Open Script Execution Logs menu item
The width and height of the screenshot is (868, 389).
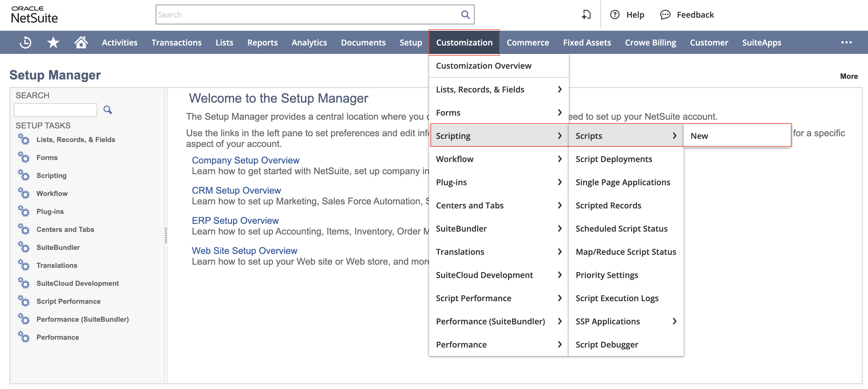tap(626, 298)
